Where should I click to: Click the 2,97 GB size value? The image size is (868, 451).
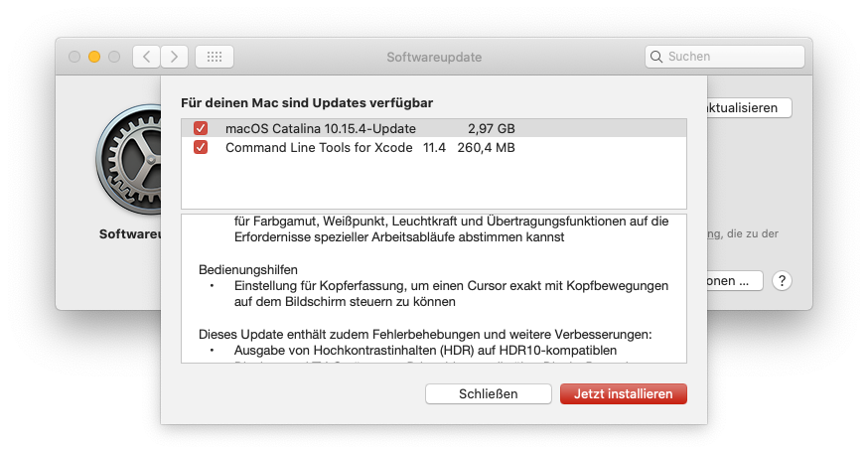coord(491,128)
